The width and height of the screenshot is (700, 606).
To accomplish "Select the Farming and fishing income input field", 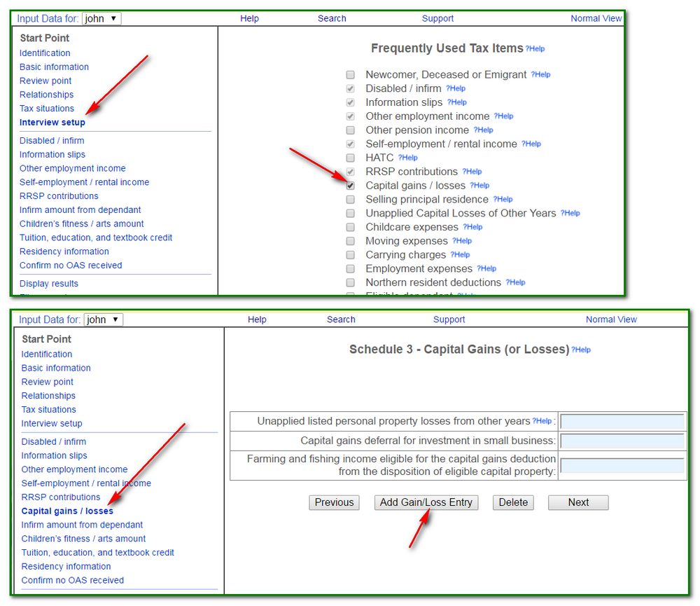I will pos(622,465).
